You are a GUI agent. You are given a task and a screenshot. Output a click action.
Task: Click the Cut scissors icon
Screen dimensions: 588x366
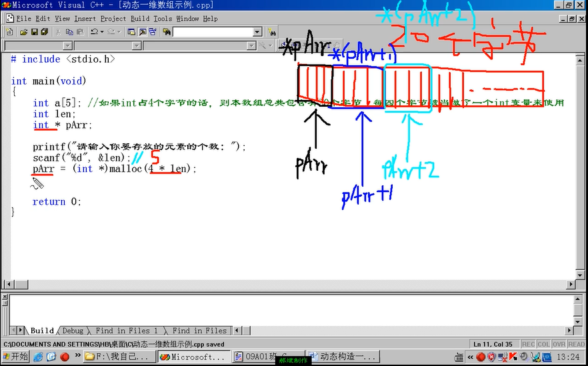tap(58, 32)
